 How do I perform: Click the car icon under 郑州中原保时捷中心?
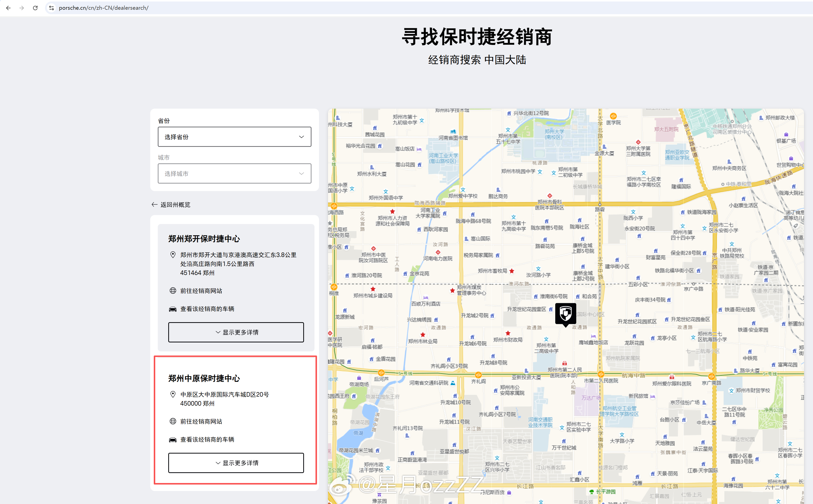173,440
